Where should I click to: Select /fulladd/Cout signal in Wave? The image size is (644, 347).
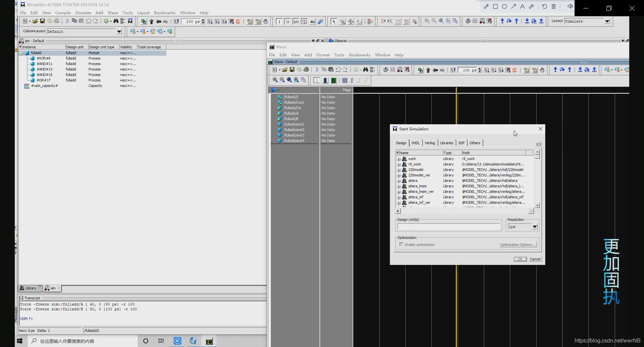tap(294, 102)
